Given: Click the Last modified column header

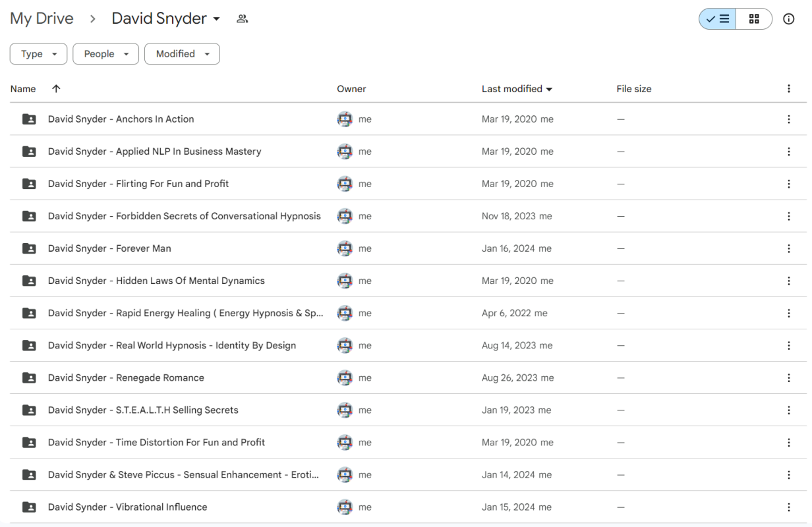Looking at the screenshot, I should coord(512,88).
